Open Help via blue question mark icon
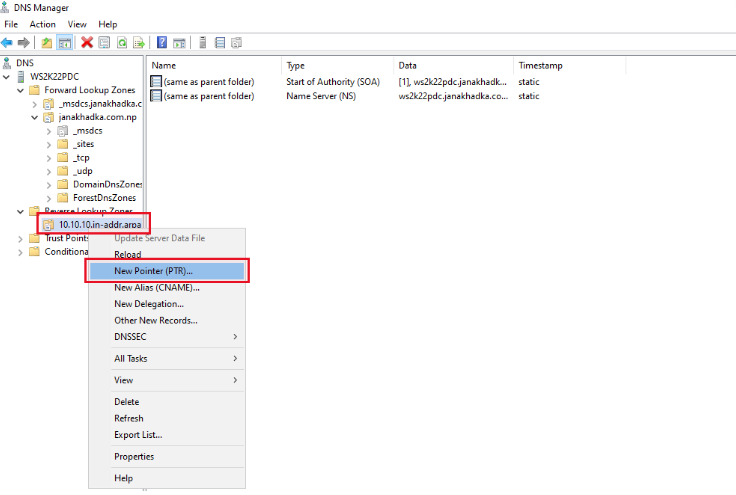The image size is (736, 495). point(162,42)
